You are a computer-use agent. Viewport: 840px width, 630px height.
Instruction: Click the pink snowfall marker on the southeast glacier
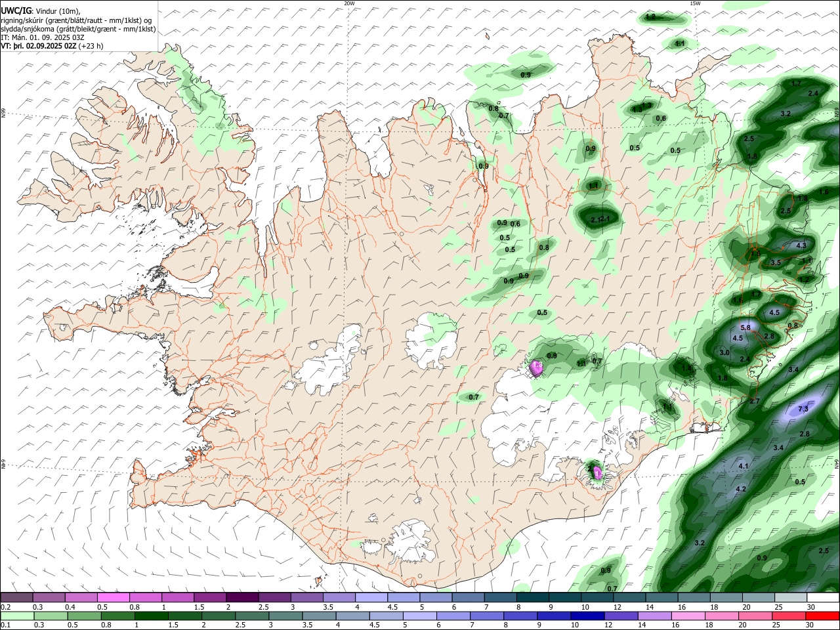[x=597, y=472]
